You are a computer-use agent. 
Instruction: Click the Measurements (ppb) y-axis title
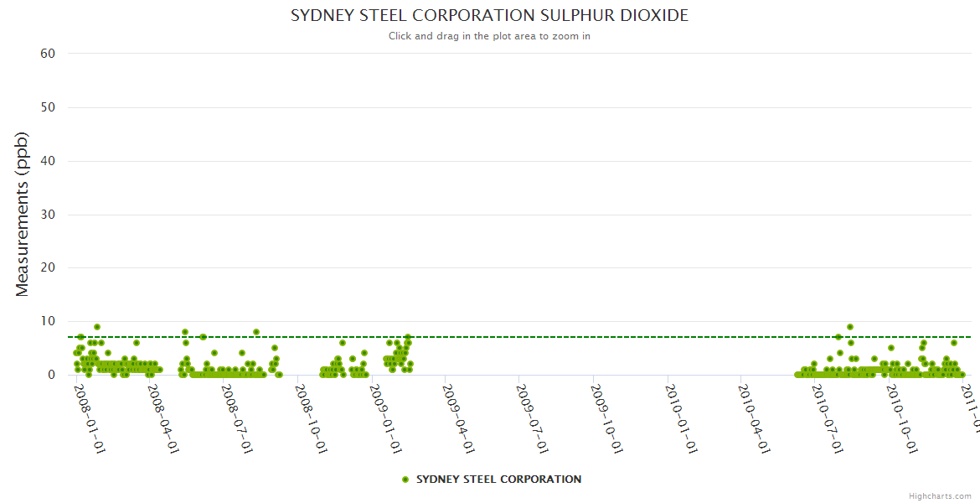(23, 214)
